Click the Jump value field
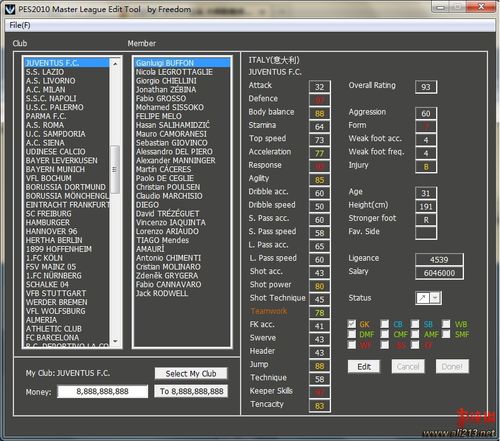500x441 pixels. tap(320, 366)
